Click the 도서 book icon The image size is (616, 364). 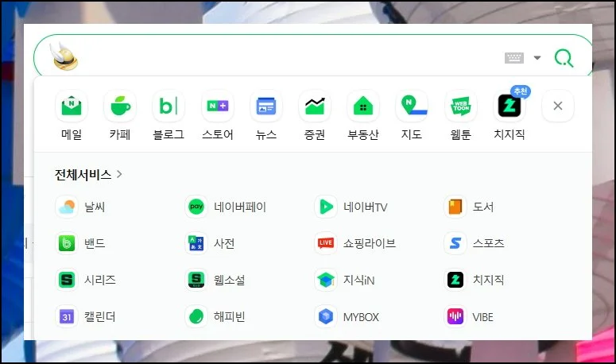455,207
